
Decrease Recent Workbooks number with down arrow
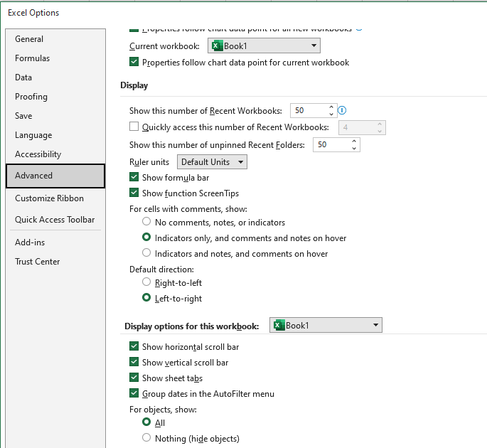coord(331,114)
